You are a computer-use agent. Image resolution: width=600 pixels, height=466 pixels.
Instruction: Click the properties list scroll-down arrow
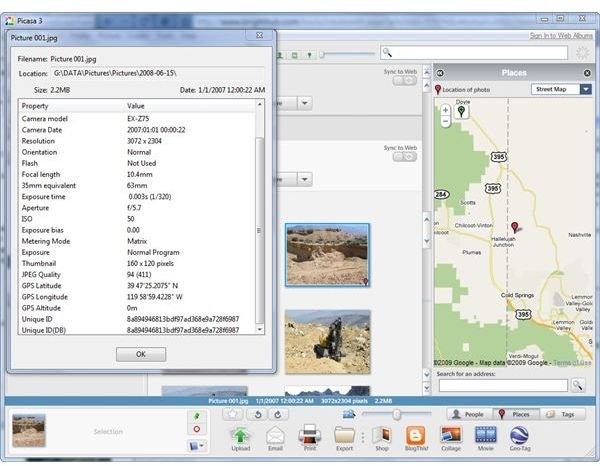tap(260, 329)
